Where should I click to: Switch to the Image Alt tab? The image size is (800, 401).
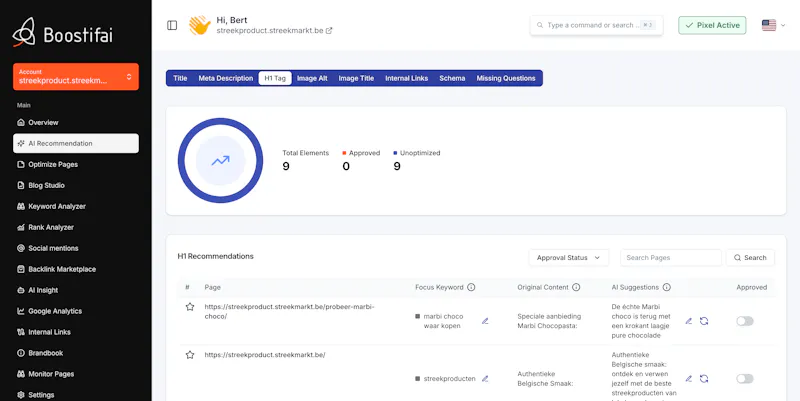pos(312,78)
